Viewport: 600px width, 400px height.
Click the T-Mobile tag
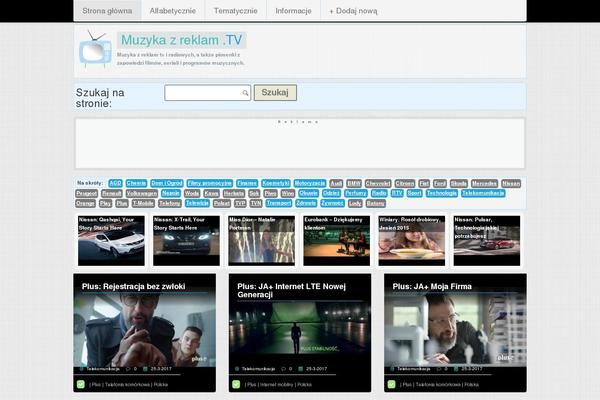tap(143, 203)
